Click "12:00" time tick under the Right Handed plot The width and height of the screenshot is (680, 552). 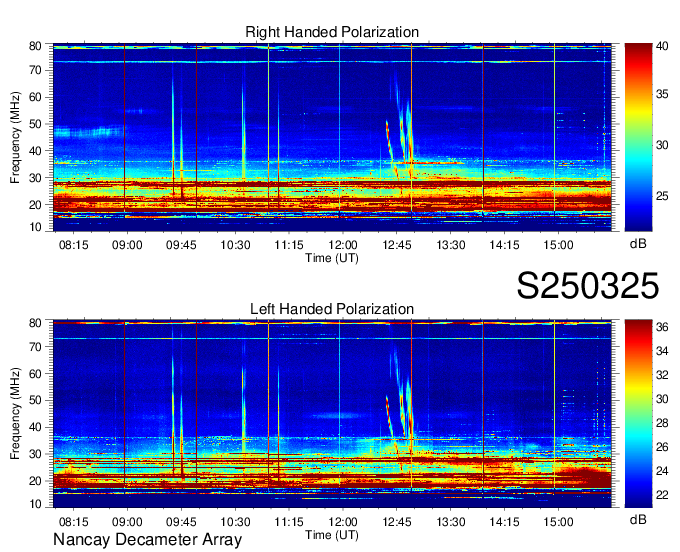pyautogui.click(x=343, y=245)
